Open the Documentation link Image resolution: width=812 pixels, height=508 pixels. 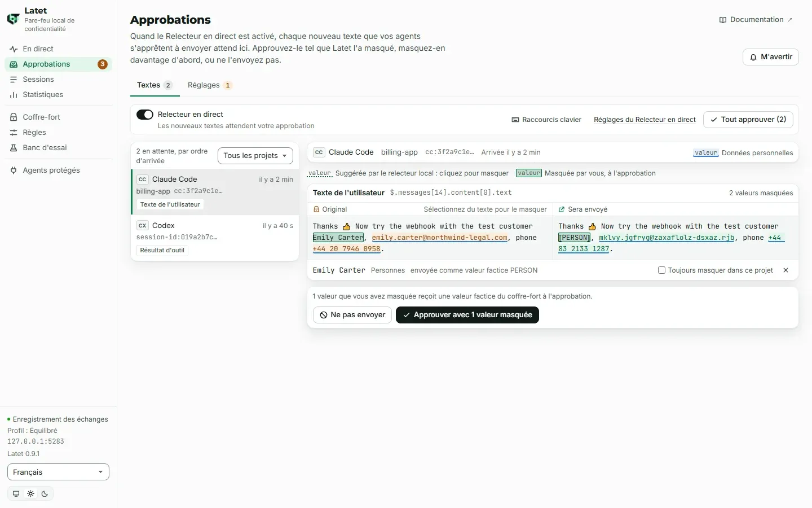pos(756,20)
